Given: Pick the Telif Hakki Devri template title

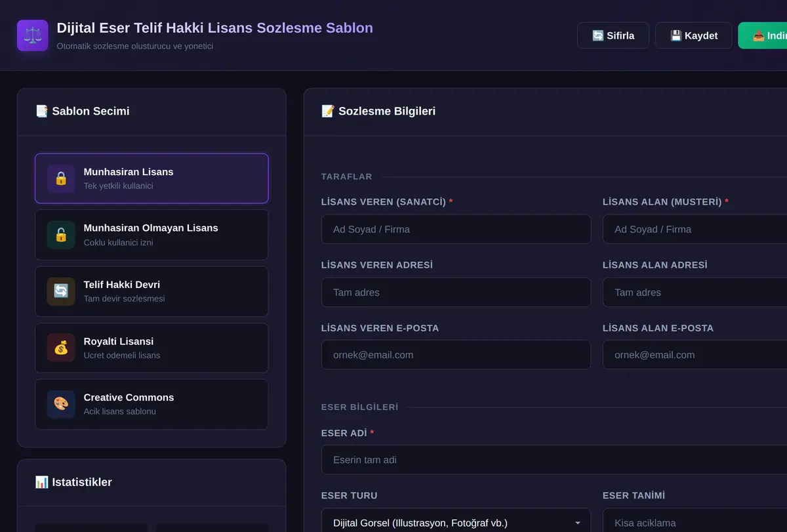Looking at the screenshot, I should 122,285.
